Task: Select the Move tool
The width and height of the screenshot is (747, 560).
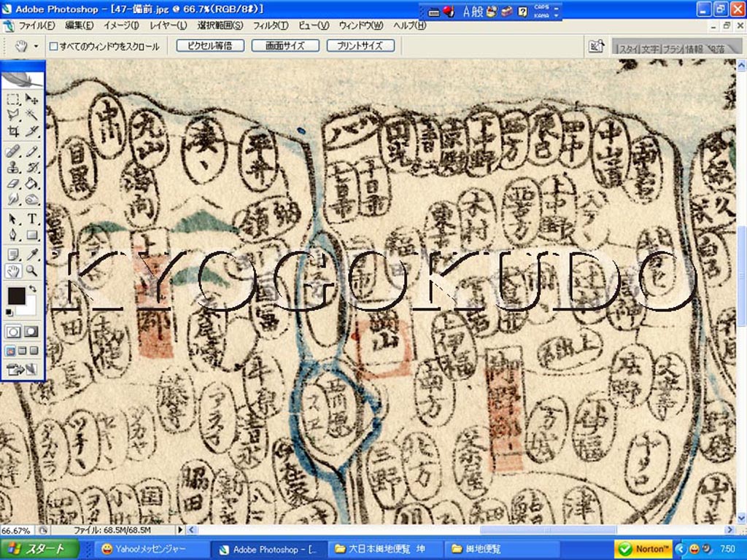Action: pyautogui.click(x=31, y=99)
